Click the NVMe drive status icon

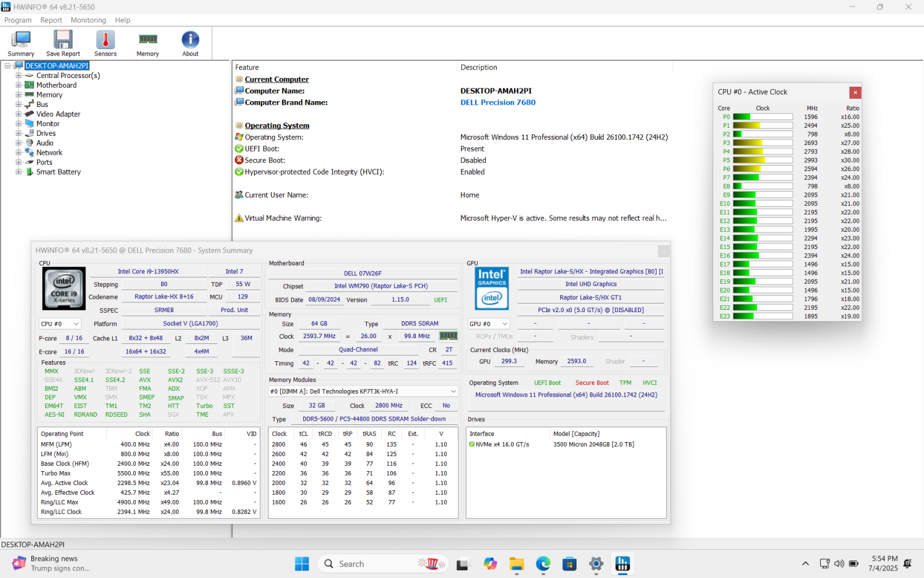coord(472,444)
